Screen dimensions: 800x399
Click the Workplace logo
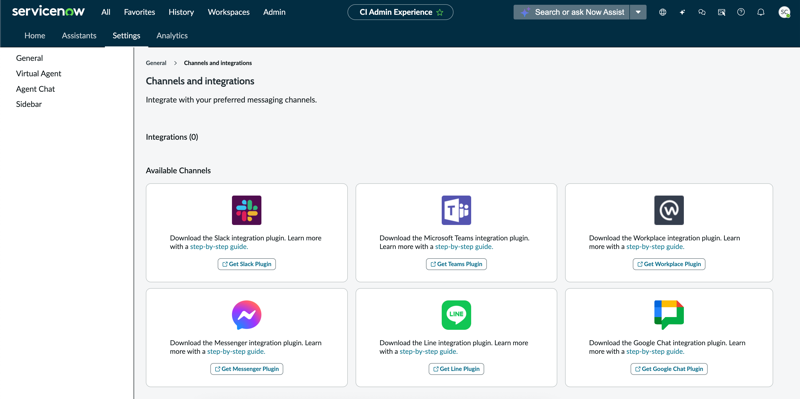click(x=669, y=210)
